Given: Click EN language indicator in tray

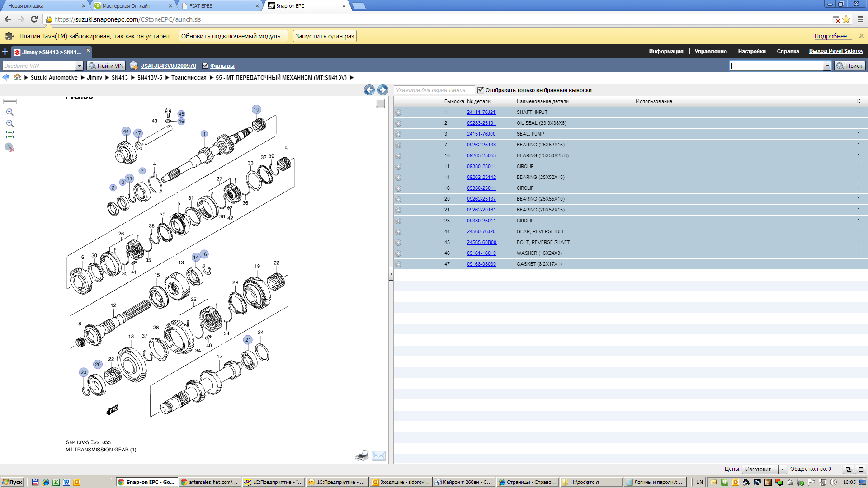Looking at the screenshot, I should (x=699, y=482).
